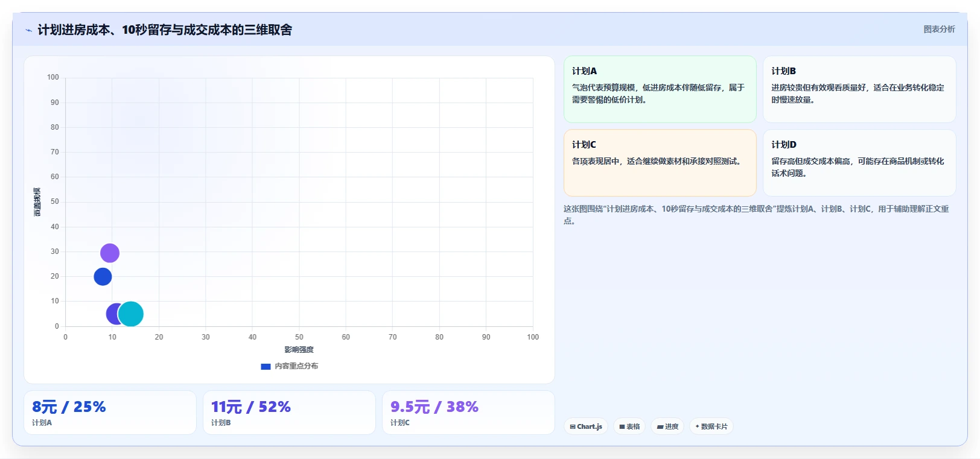
Task: Click the icon on the Chart.js tag
Action: click(x=573, y=427)
